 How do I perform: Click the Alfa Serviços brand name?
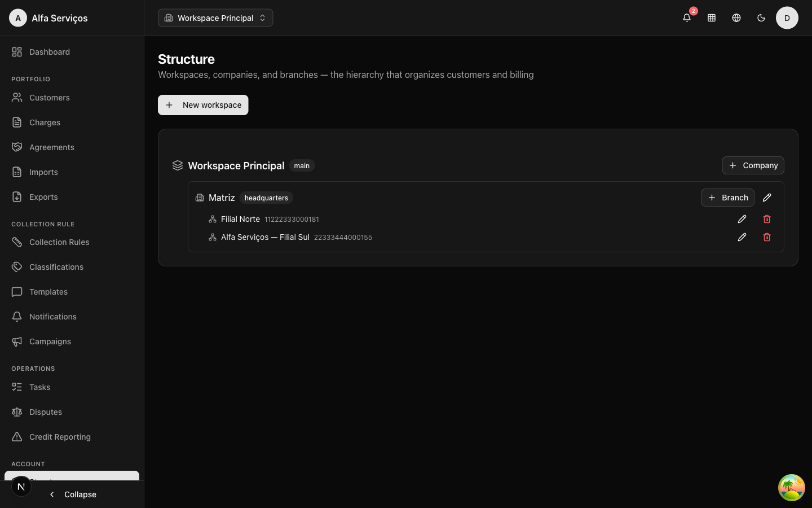(x=60, y=18)
